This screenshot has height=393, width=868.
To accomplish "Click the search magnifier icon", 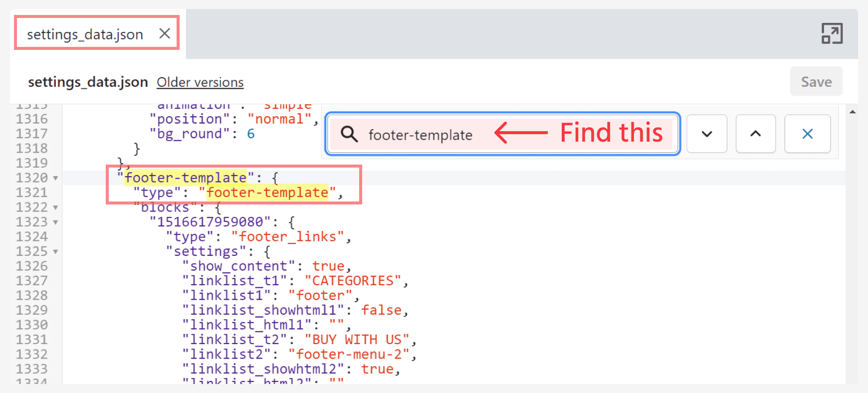I will click(349, 134).
